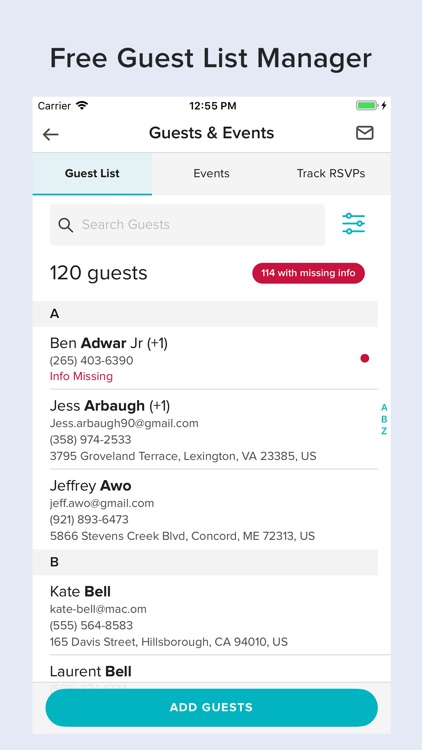Tap the 114 with missing info badge
The height and width of the screenshot is (750, 422).
[309, 273]
